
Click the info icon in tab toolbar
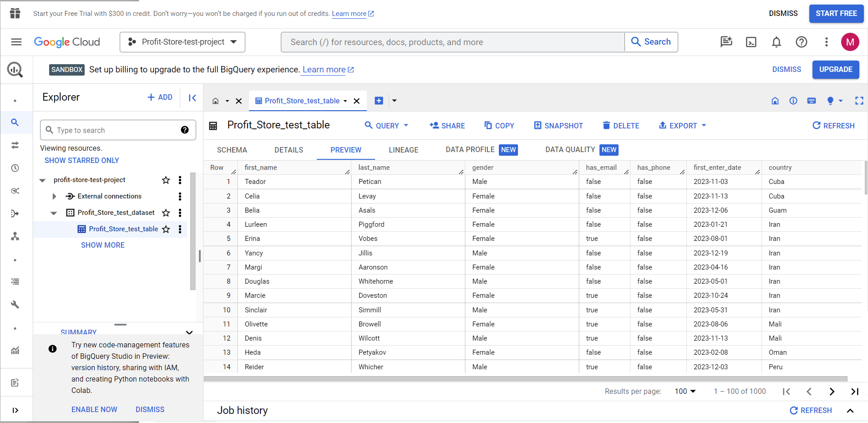(793, 101)
